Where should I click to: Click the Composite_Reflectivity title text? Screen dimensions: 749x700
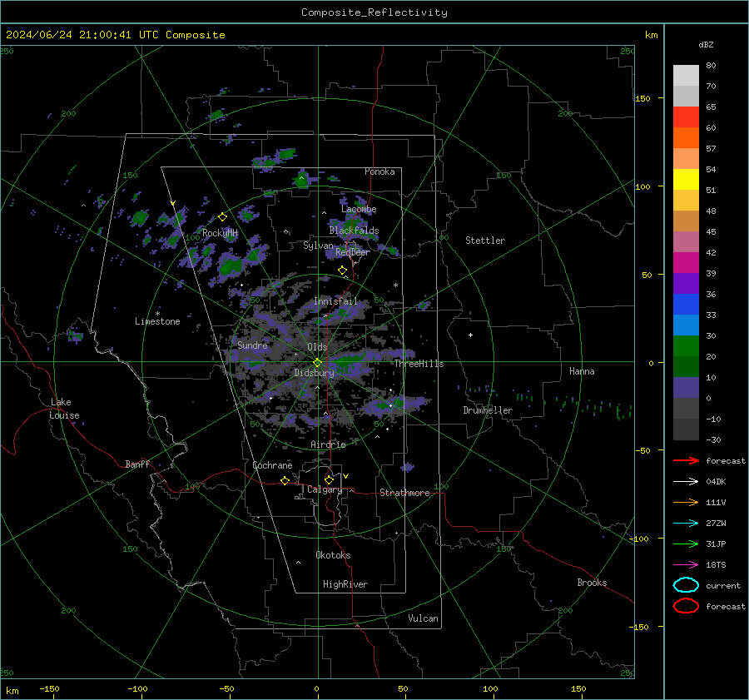[x=374, y=12]
